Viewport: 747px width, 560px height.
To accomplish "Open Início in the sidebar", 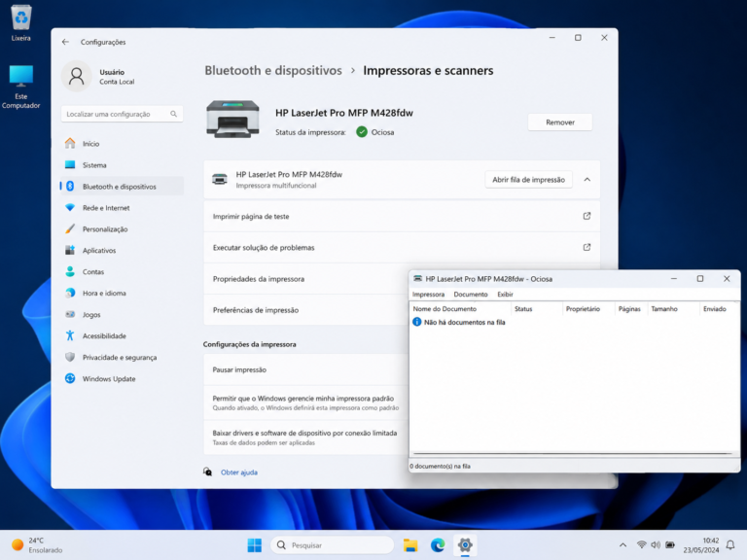I will (122, 143).
